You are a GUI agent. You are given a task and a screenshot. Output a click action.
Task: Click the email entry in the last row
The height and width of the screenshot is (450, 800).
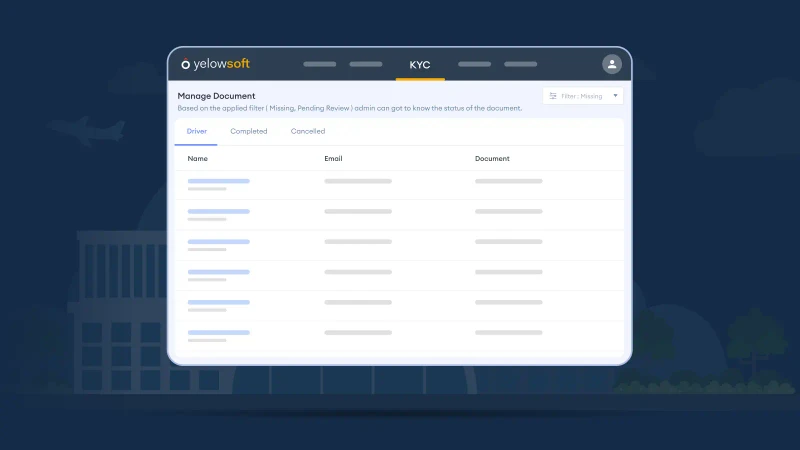[x=358, y=332]
